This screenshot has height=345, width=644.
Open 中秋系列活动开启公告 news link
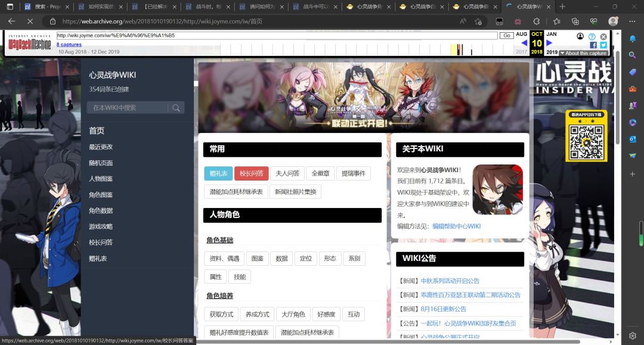point(450,281)
